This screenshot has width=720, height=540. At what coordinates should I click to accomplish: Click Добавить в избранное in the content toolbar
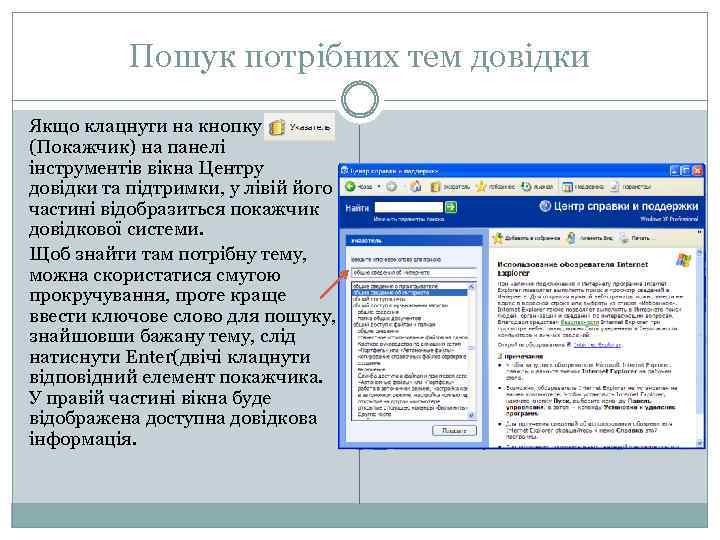coord(526,238)
